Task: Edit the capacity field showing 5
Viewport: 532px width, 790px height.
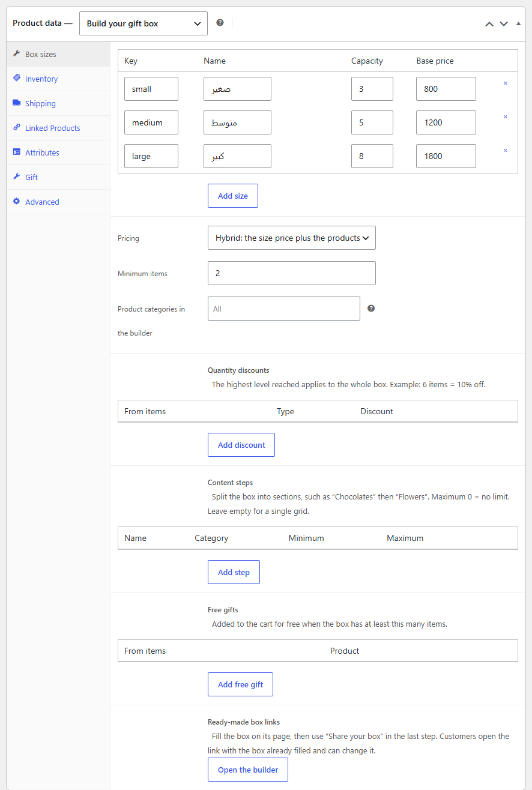Action: [372, 122]
